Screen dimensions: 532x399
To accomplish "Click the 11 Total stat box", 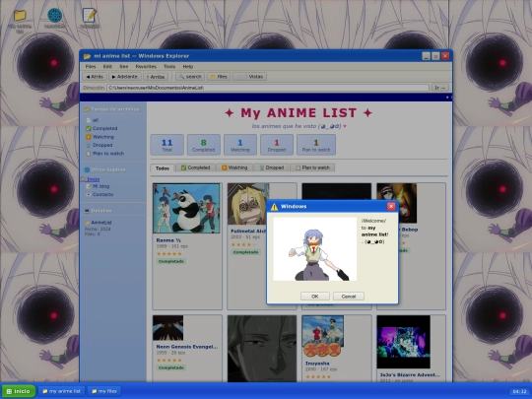I will click(x=166, y=145).
